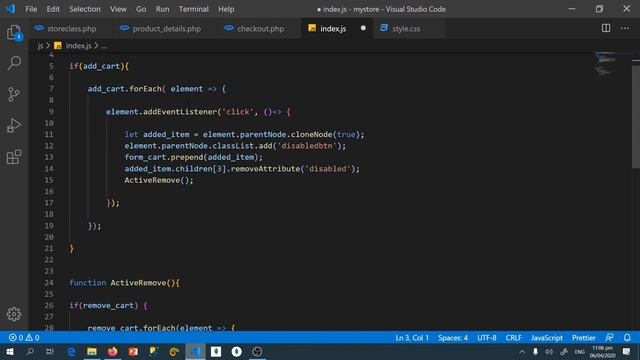The image size is (640, 360).
Task: Click the volume speaker tray icon
Action: [x=549, y=351]
